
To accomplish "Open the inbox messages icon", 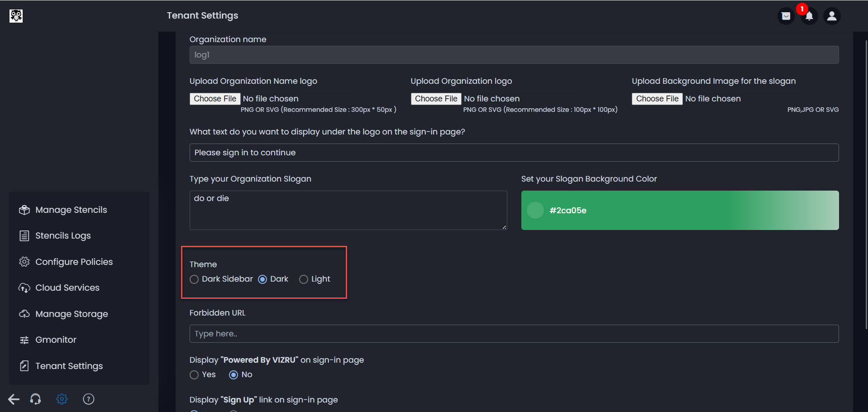I will click(x=786, y=16).
